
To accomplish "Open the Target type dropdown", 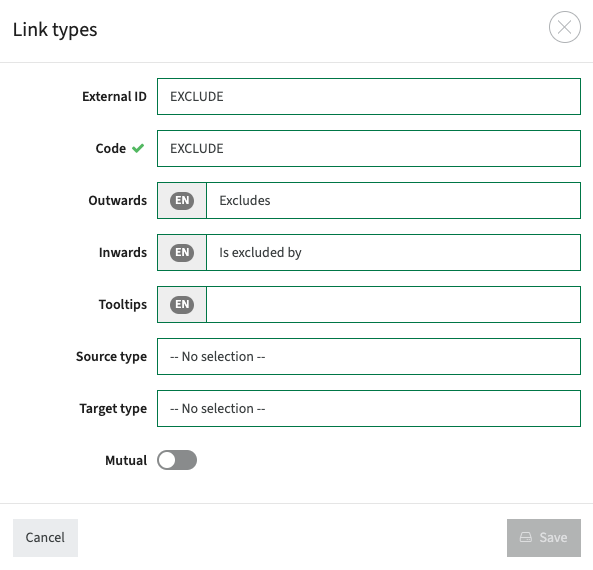I will (369, 408).
